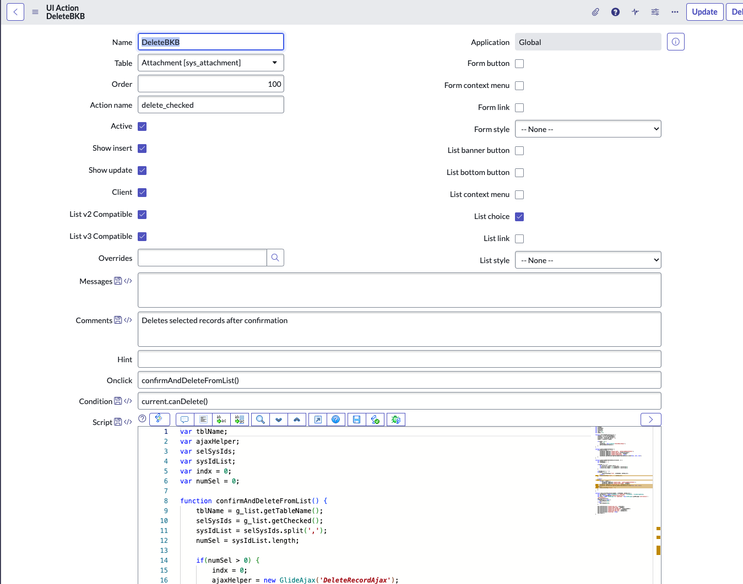Click the Hint input field
This screenshot has width=743, height=584.
tap(399, 359)
